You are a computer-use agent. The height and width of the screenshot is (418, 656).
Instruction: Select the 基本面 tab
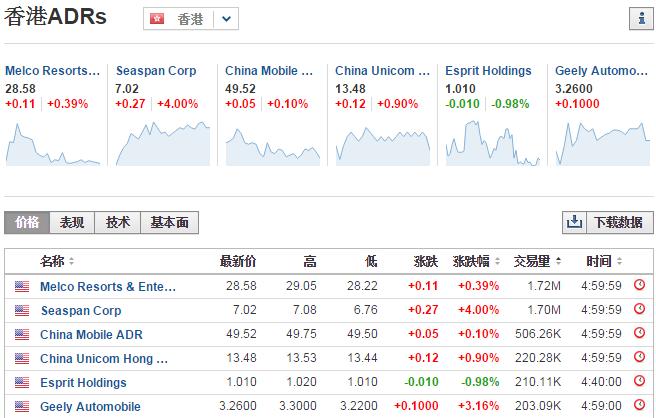(169, 223)
